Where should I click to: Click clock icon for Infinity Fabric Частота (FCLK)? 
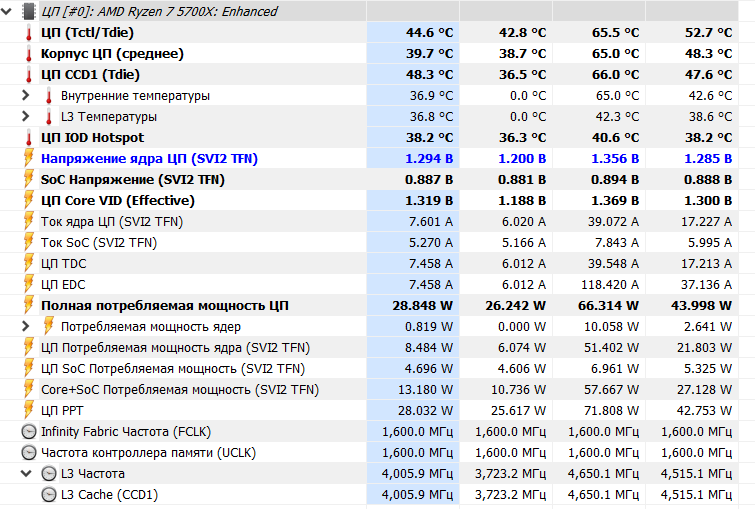tap(28, 431)
